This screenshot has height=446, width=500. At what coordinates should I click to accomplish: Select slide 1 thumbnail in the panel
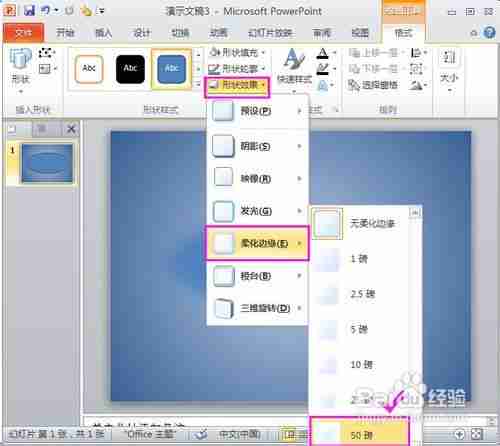click(47, 163)
